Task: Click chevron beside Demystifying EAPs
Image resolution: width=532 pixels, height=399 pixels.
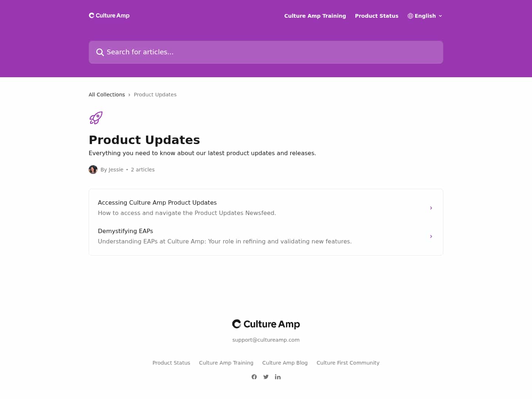Action: (x=431, y=236)
